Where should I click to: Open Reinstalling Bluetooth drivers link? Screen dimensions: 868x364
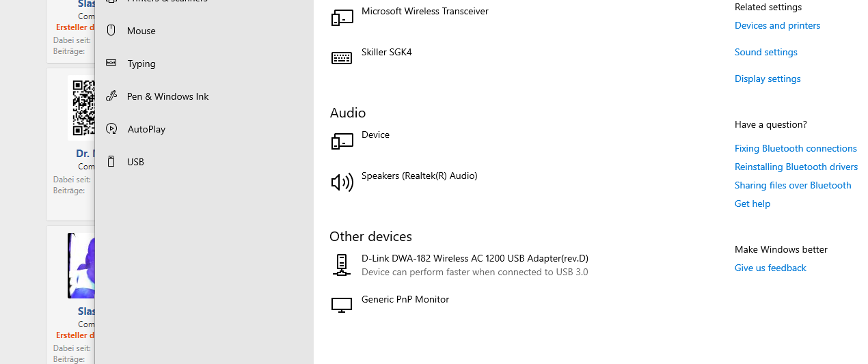[796, 167]
